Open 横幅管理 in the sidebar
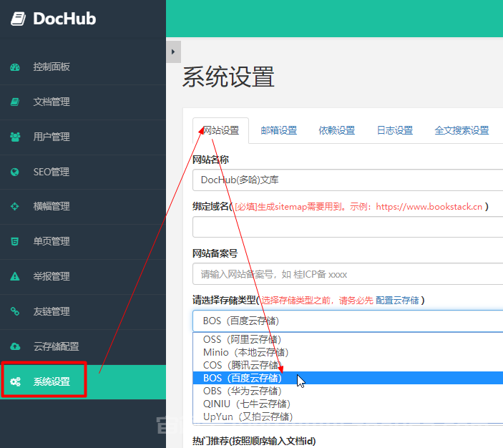Viewport: 503px width, 448px height. pos(83,206)
